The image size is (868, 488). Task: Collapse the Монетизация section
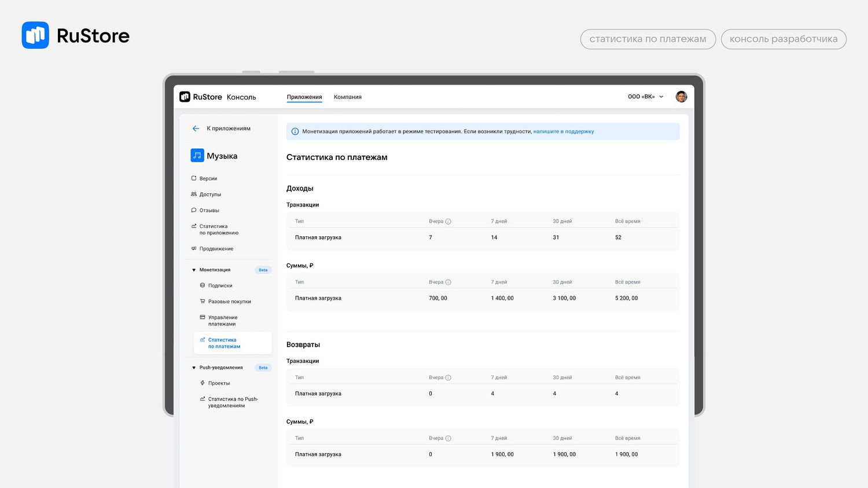[194, 270]
